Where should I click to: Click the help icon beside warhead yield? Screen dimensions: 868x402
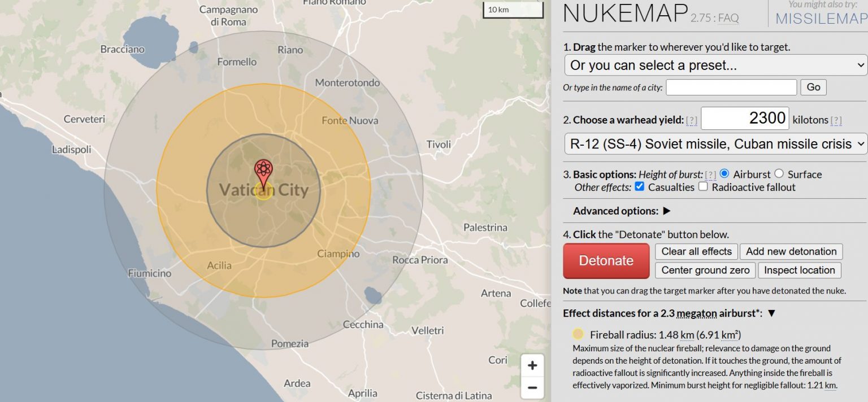(x=691, y=120)
